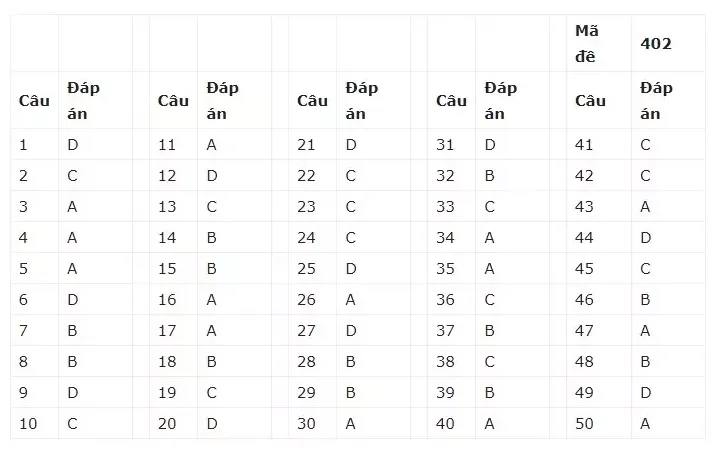
Task: Select question number 7 cell
Action: click(35, 330)
